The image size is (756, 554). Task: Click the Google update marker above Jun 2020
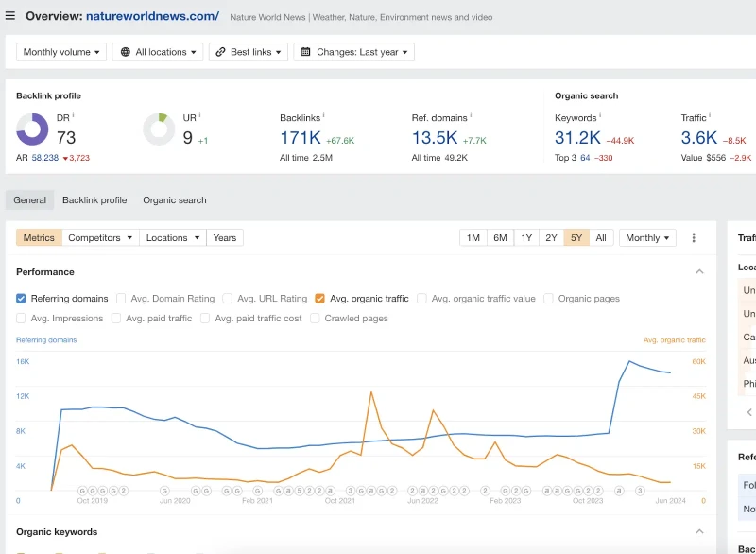click(x=164, y=491)
